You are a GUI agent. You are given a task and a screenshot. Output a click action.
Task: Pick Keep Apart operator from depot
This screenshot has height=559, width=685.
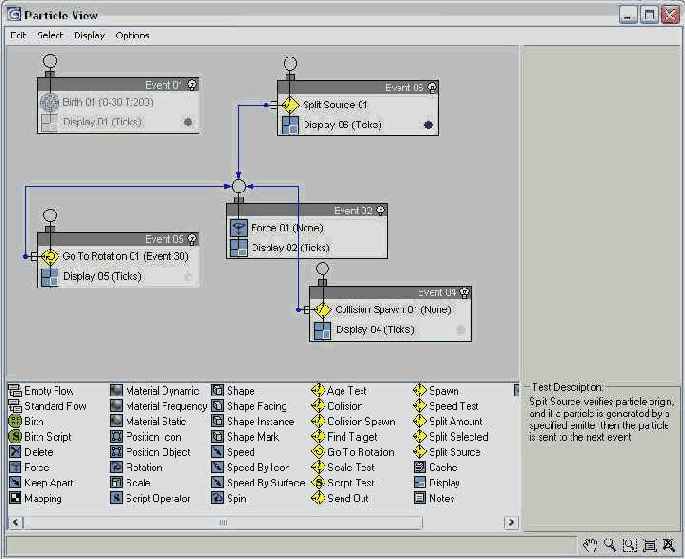[x=41, y=483]
